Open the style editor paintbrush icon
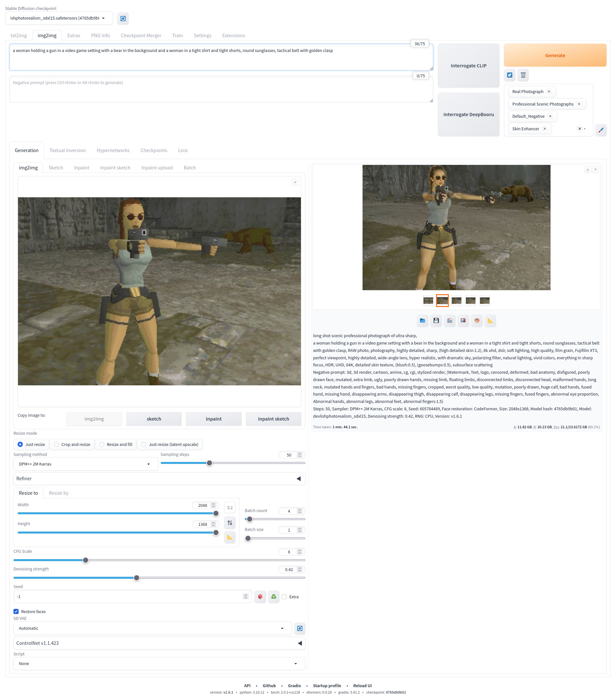 pos(601,130)
